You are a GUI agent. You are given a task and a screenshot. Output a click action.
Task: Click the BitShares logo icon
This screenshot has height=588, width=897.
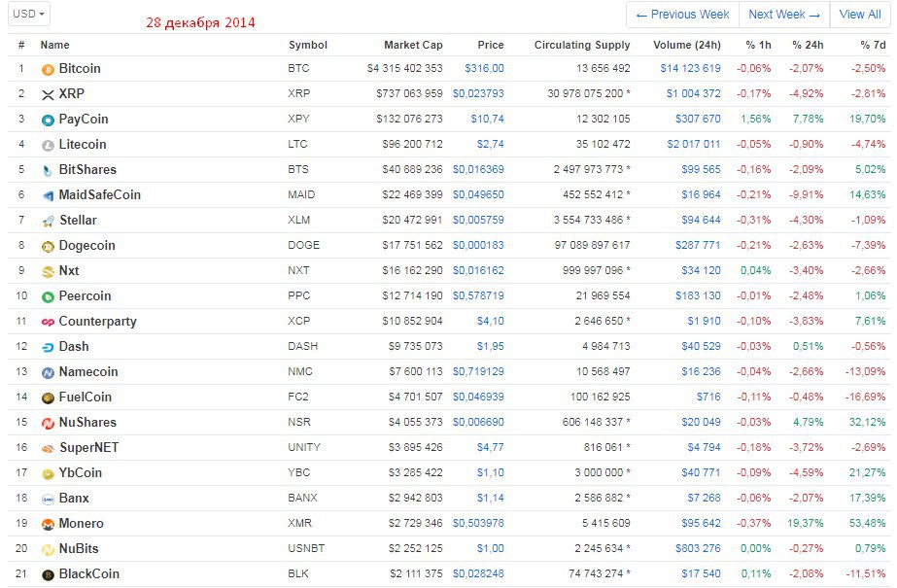48,170
